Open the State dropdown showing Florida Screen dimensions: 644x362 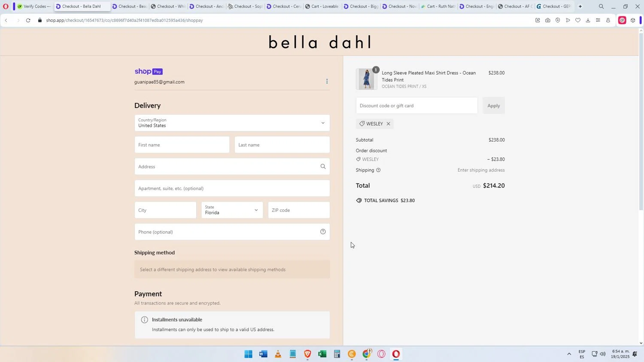tap(232, 210)
